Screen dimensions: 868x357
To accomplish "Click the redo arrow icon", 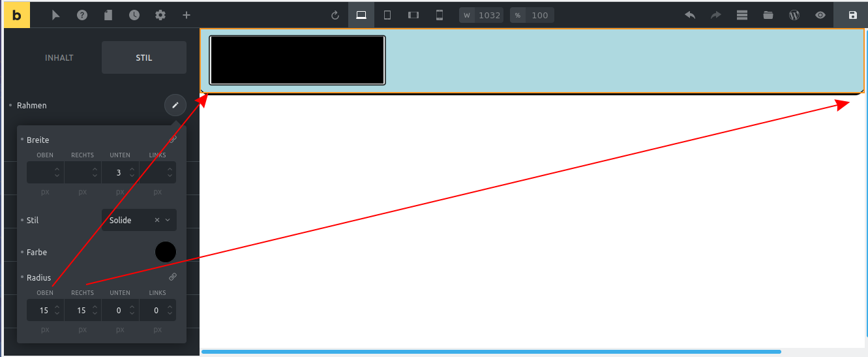I will (x=716, y=15).
